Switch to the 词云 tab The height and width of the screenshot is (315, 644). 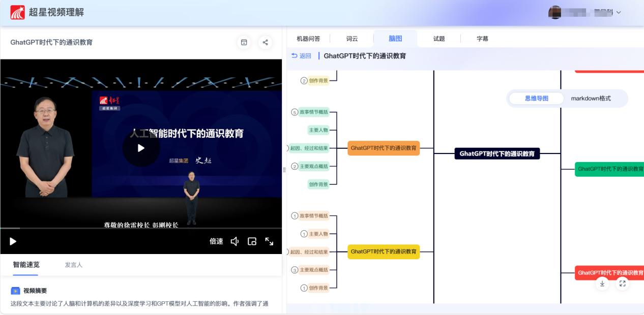pyautogui.click(x=352, y=39)
